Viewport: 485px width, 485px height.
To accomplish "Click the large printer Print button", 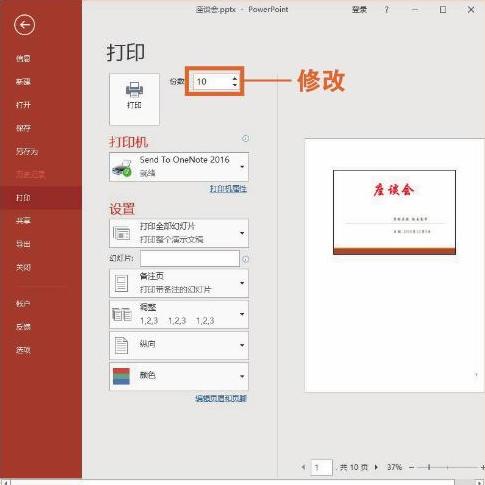I will tap(134, 99).
